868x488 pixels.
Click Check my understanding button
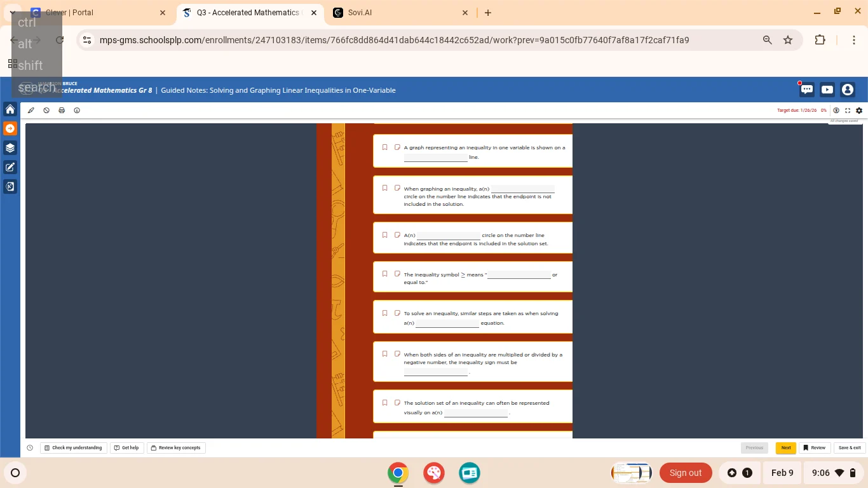[73, 448]
